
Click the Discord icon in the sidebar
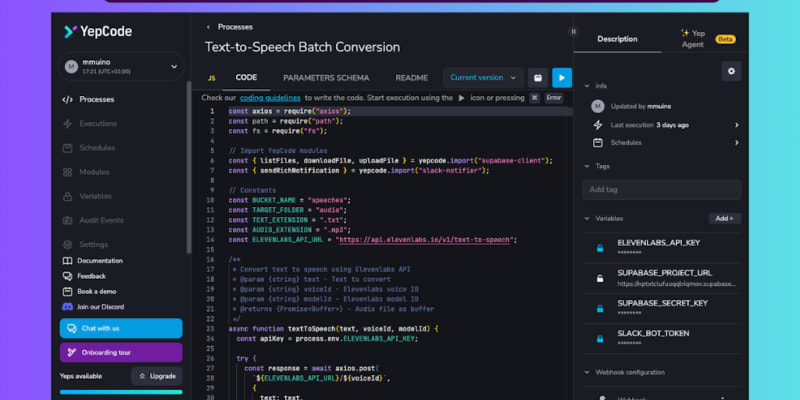(67, 306)
